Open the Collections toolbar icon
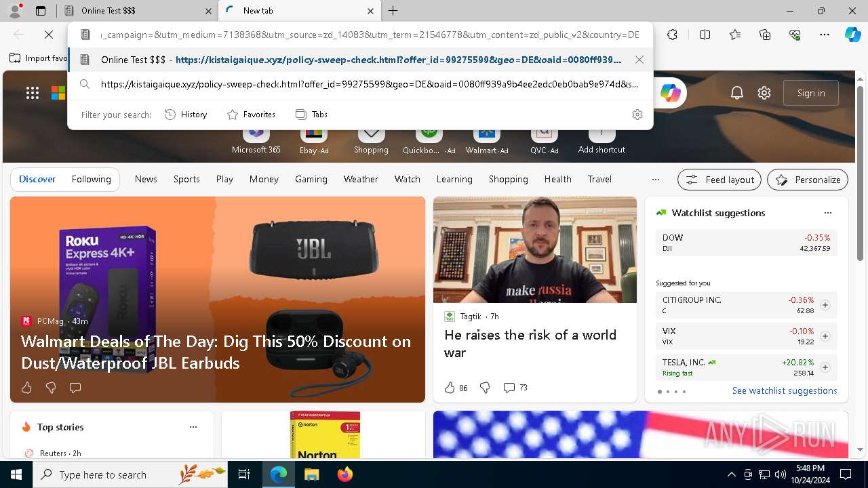The width and height of the screenshot is (868, 488). point(765,35)
